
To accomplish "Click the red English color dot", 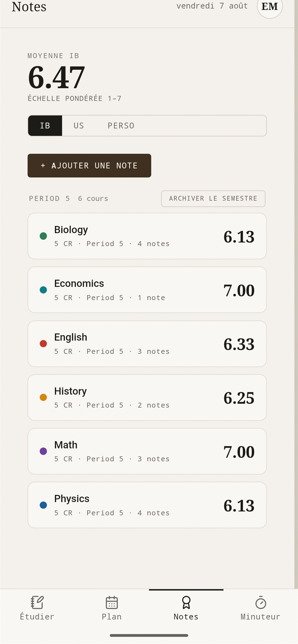I will pyautogui.click(x=43, y=344).
